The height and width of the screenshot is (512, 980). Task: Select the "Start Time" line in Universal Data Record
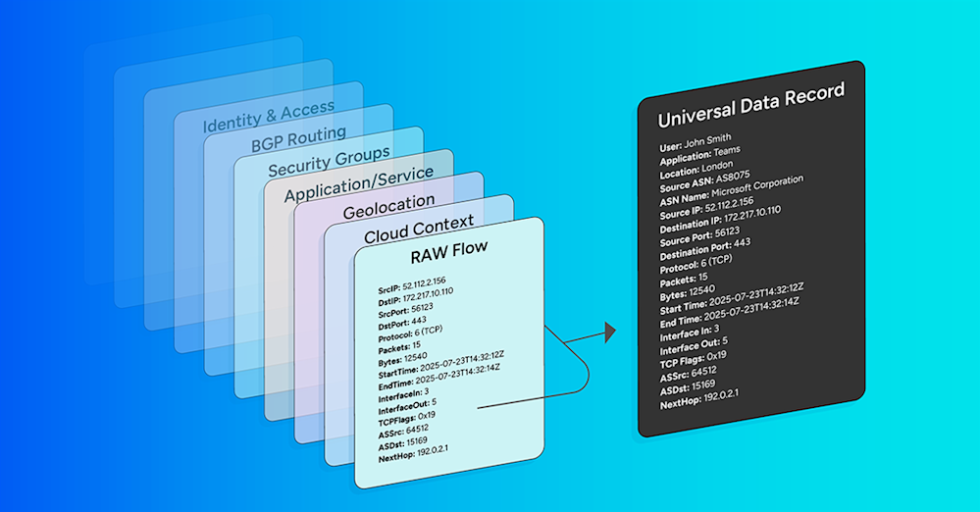click(731, 299)
